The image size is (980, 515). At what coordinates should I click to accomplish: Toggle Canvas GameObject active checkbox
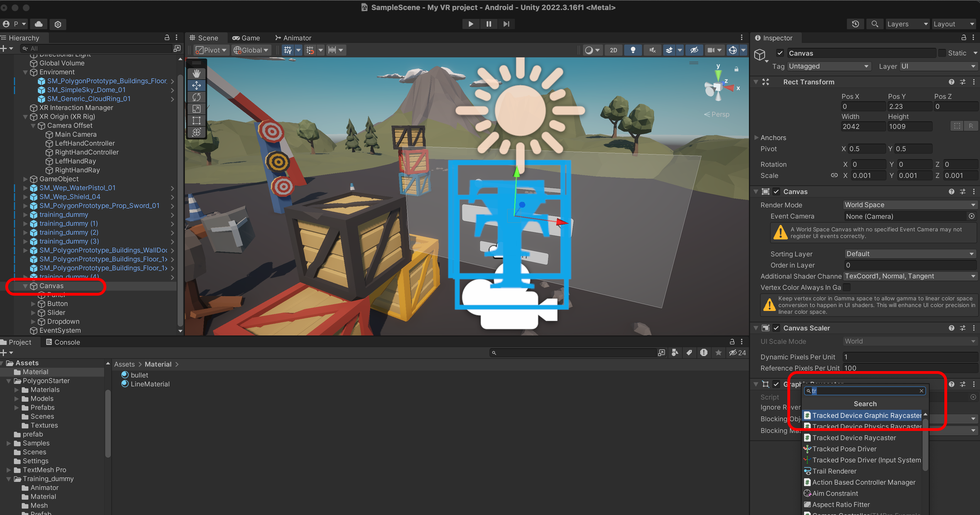tap(780, 53)
